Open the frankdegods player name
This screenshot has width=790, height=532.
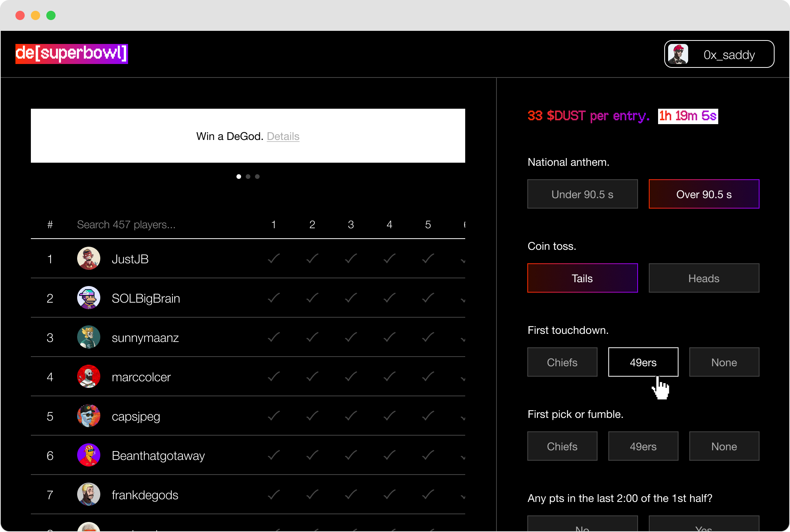(x=145, y=495)
